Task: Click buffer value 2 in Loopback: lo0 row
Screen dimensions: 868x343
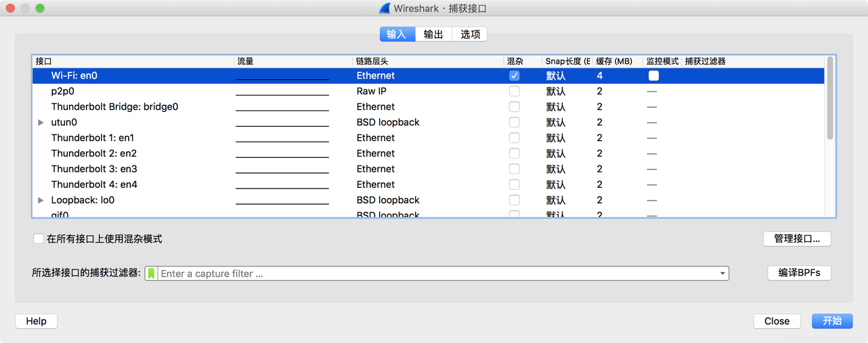Action: pos(599,201)
